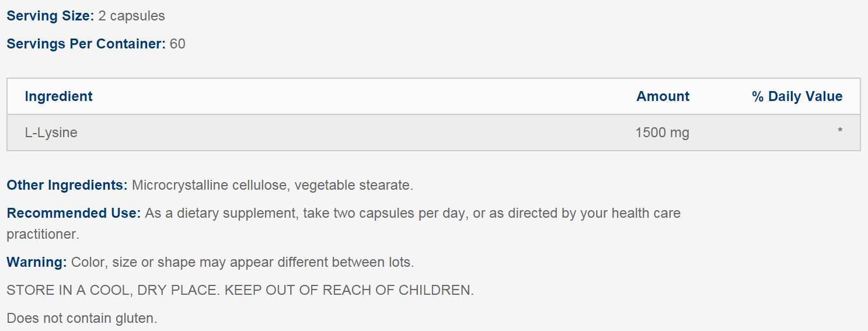Click the 1500 mg amount cell
Image resolution: width=868 pixels, height=331 pixels.
pyautogui.click(x=662, y=133)
